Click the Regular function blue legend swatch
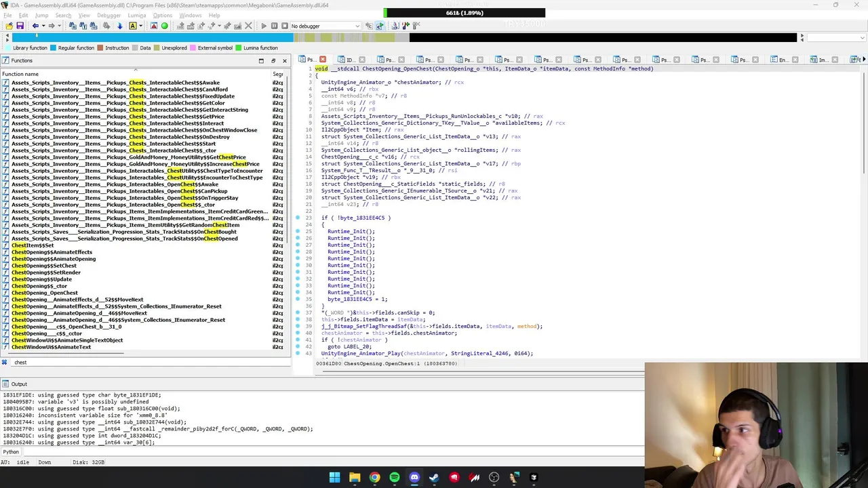The height and width of the screenshot is (488, 868). [53, 48]
